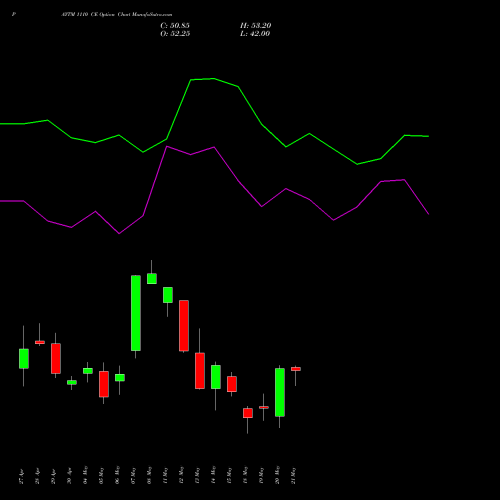
Task: Click the 08 May date label
Action: [150, 475]
